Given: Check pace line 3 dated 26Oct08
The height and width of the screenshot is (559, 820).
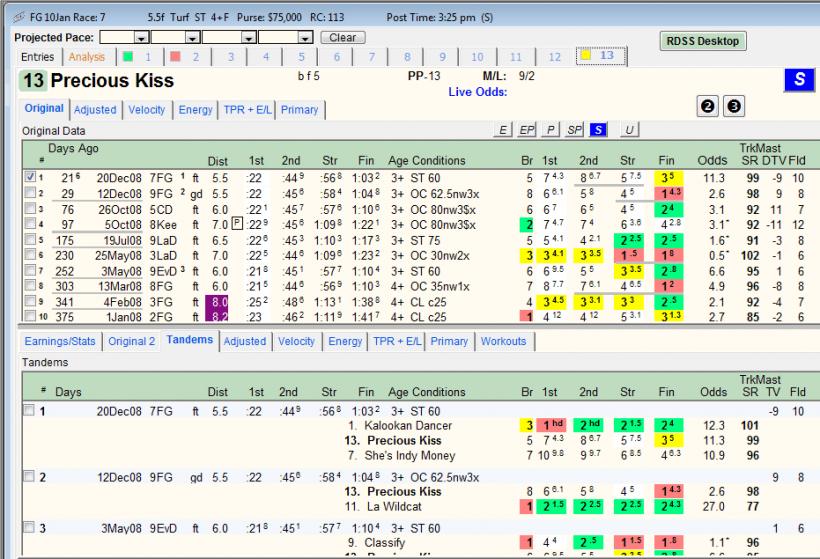Looking at the screenshot, I should pyautogui.click(x=30, y=208).
